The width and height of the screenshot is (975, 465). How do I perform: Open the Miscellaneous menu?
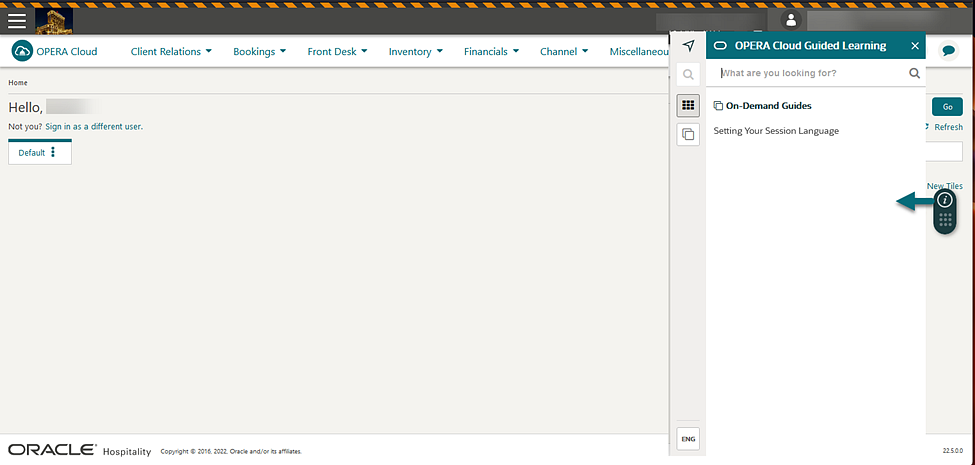click(639, 52)
